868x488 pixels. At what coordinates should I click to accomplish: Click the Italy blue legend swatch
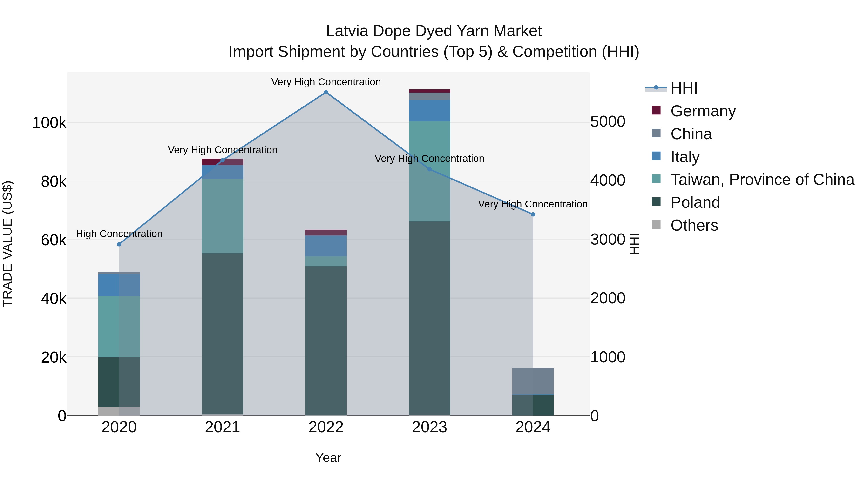point(656,156)
